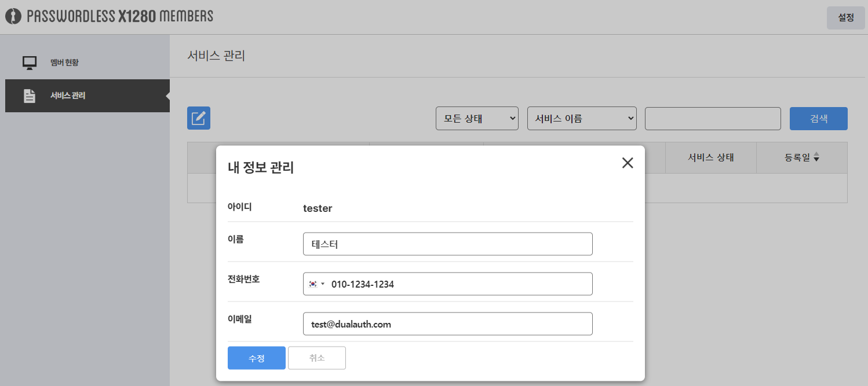Viewport: 868px width, 386px height.
Task: Click the 아이디 label
Action: pos(240,207)
